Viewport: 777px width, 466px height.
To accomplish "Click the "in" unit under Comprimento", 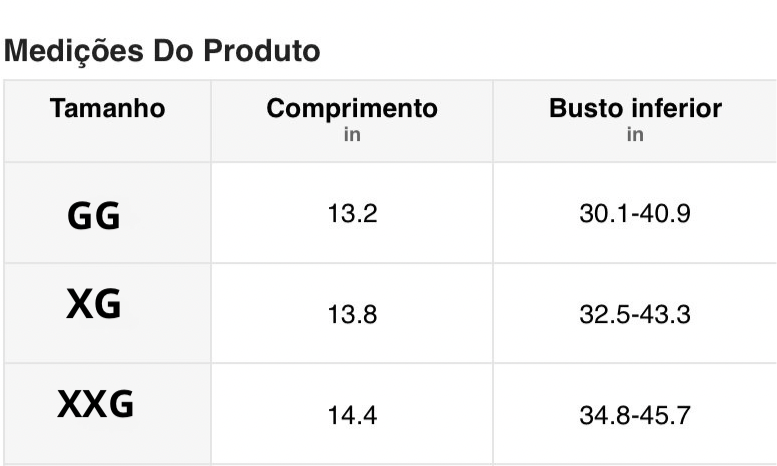I will coord(352,135).
